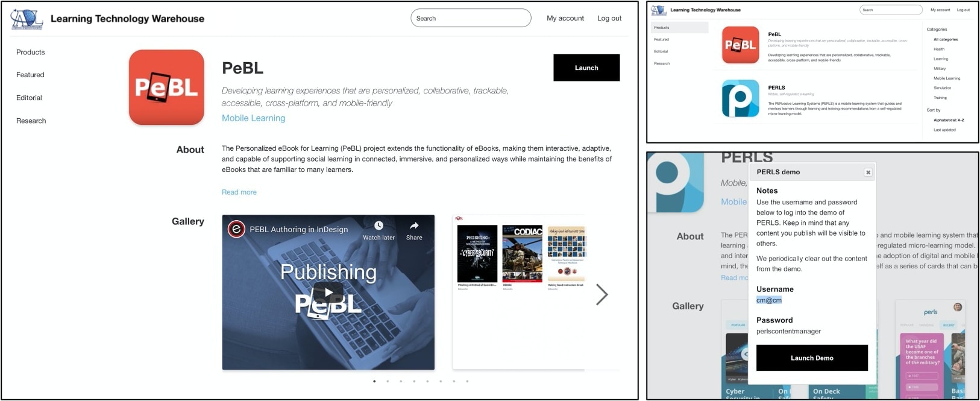The image size is (980, 401).
Task: Click the channel logo on the video
Action: point(236,229)
